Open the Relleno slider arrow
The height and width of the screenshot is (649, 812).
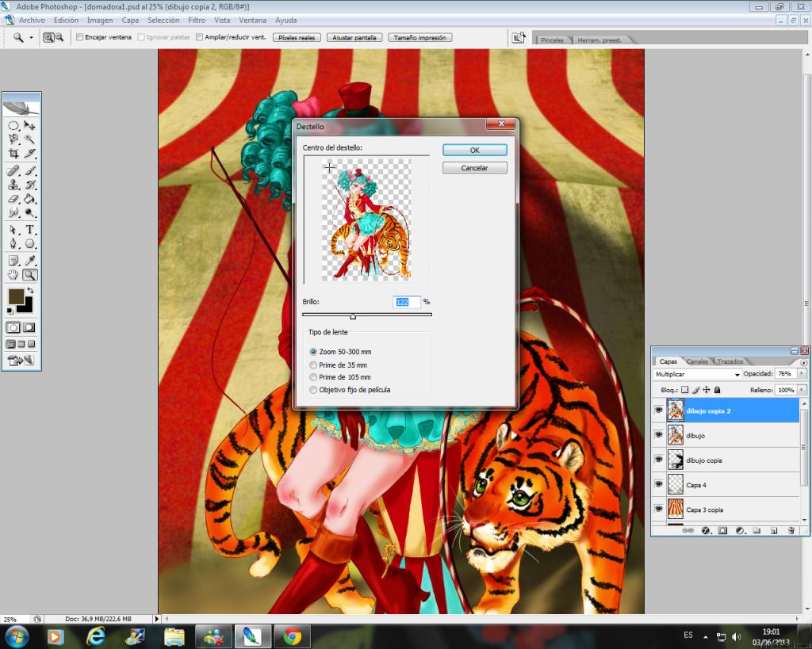click(x=802, y=390)
